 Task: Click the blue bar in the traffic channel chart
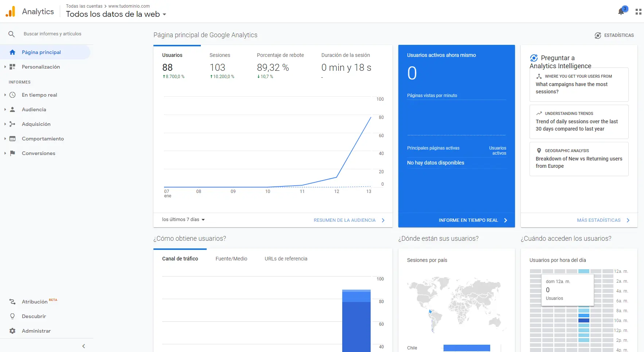point(356,321)
